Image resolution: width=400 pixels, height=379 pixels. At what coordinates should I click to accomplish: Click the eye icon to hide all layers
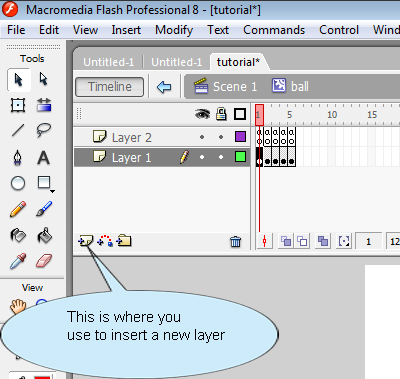(202, 114)
